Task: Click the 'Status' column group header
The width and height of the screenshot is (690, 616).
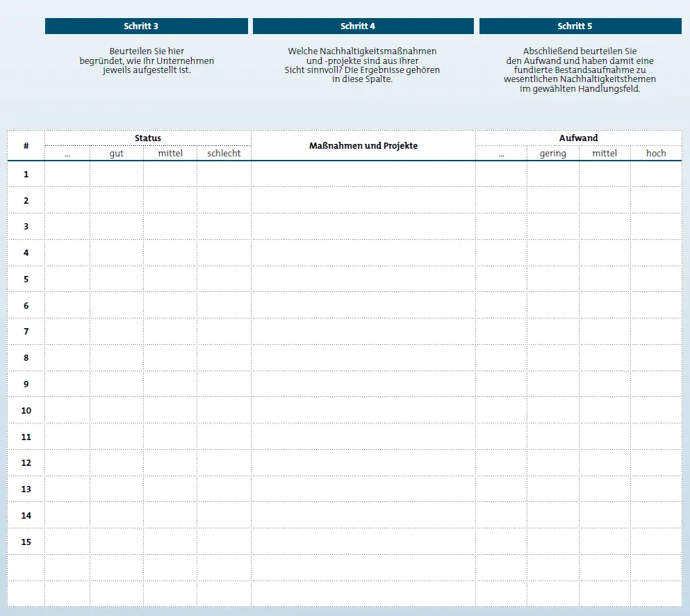Action: pyautogui.click(x=147, y=138)
